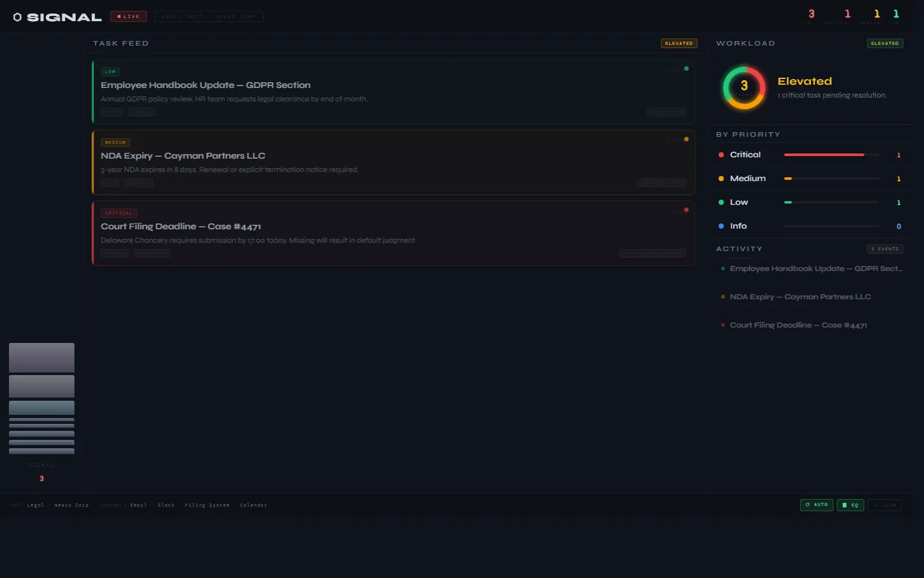Click the red activity dot beside Court Filing Deadline

click(x=723, y=325)
